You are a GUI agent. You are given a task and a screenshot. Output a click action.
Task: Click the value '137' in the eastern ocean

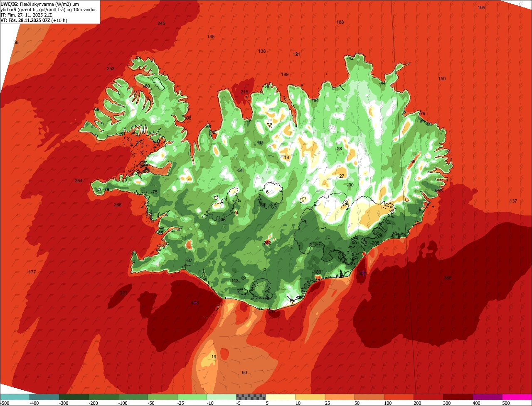pos(513,201)
